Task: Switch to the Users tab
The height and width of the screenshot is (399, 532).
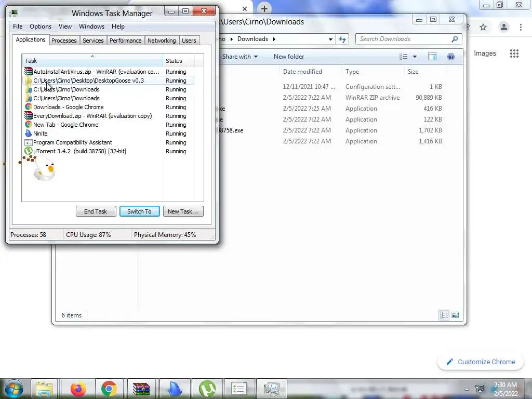Action: coord(189,41)
